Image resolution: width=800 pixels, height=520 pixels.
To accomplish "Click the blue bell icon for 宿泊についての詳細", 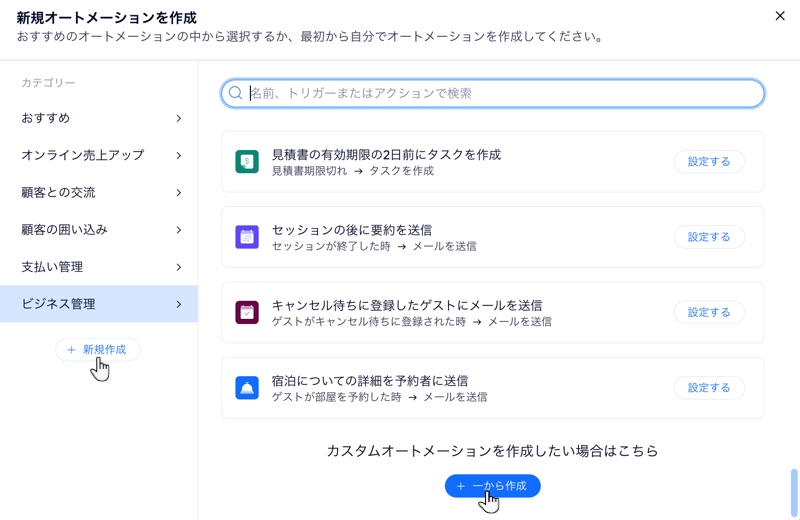I will coord(247,388).
